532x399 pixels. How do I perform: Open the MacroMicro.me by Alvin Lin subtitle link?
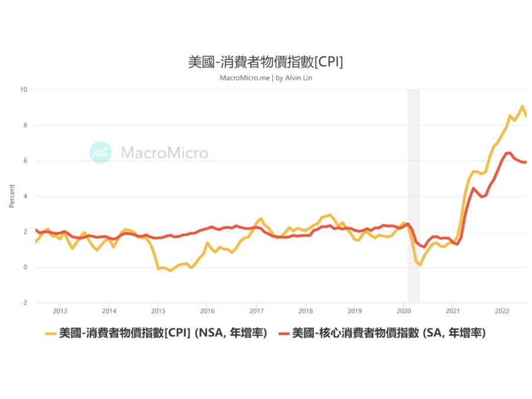[265, 78]
